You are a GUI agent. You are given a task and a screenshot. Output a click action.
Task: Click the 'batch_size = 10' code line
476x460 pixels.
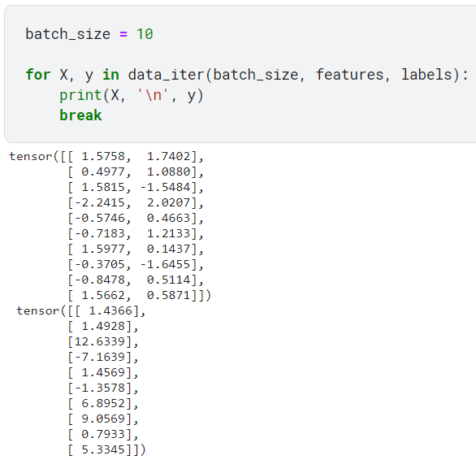coord(89,33)
